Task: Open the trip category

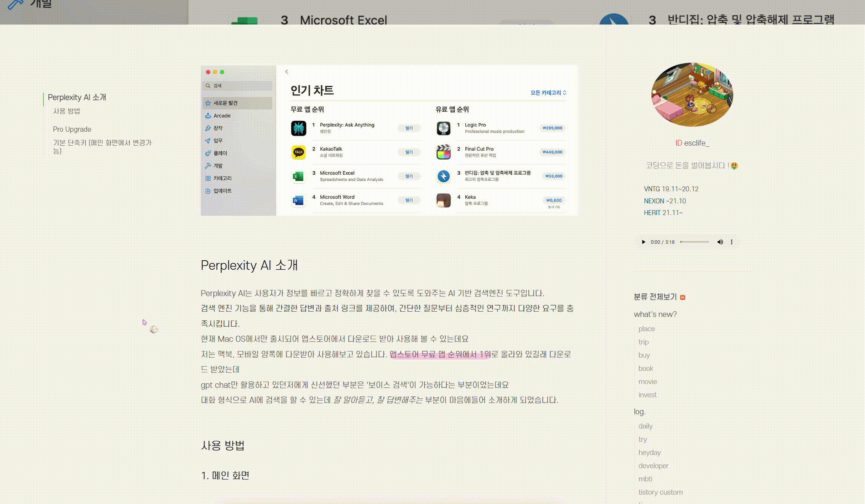Action: coord(643,342)
